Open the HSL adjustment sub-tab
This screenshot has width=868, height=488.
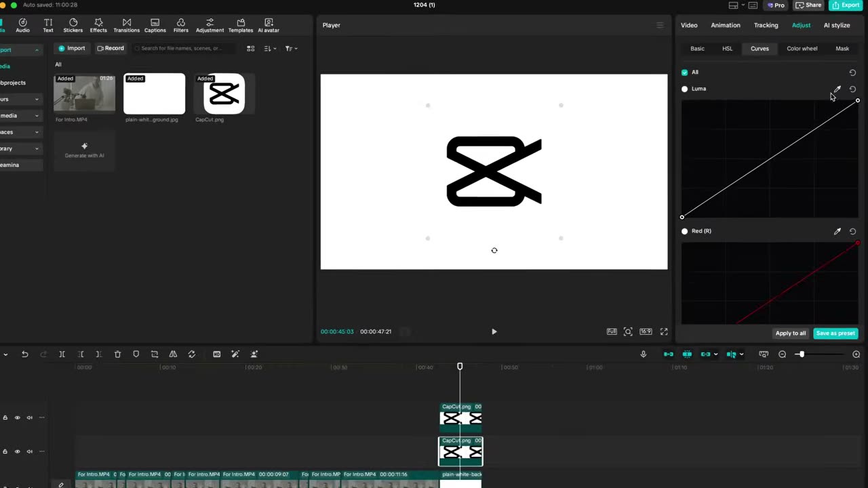[x=727, y=49]
